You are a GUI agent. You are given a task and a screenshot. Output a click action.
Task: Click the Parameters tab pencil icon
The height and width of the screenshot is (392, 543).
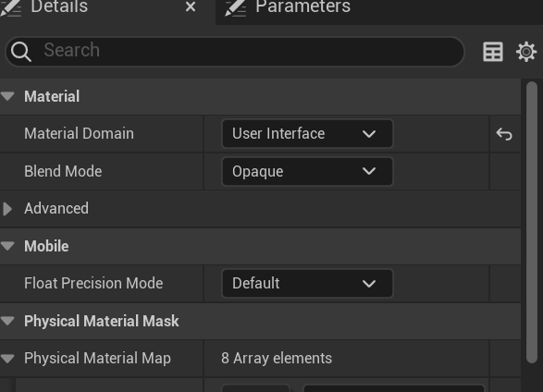(236, 7)
